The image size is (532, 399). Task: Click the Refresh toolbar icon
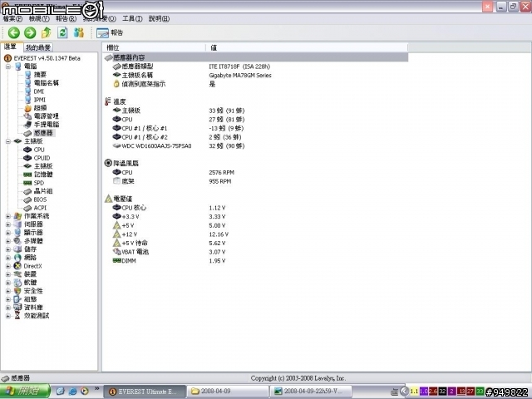click(x=62, y=32)
